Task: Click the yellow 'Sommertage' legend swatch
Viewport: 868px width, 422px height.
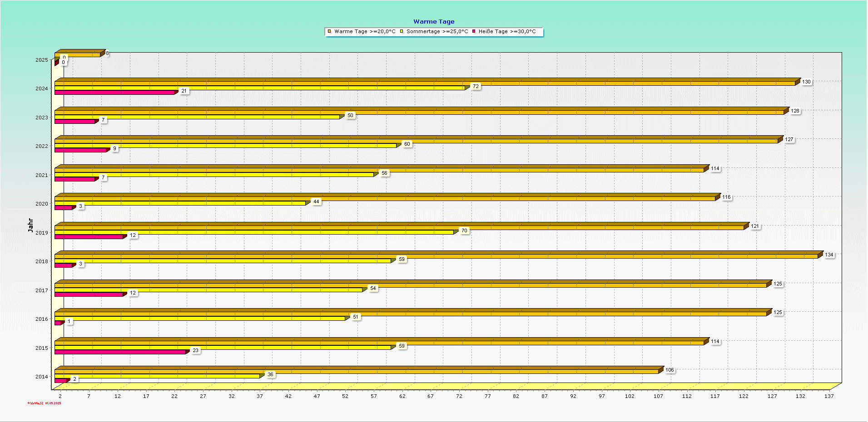Action: pos(402,31)
